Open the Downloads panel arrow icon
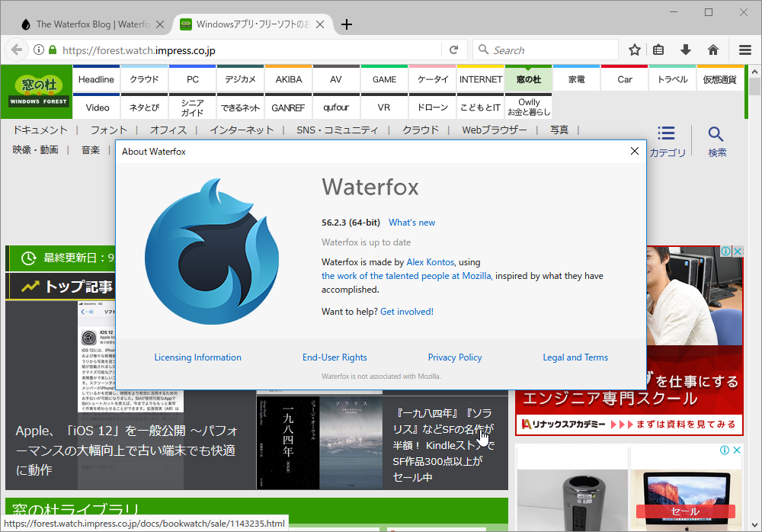This screenshot has width=762, height=532. (x=685, y=50)
